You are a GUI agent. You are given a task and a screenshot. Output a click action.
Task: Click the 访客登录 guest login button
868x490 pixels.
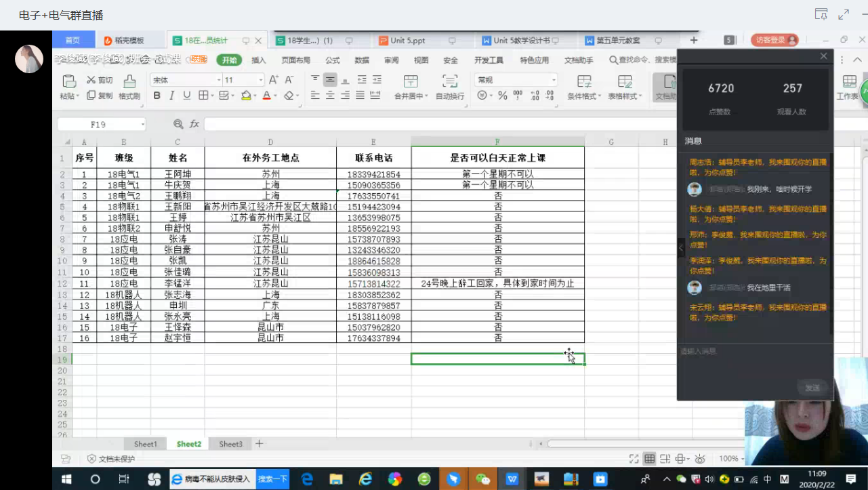click(774, 41)
